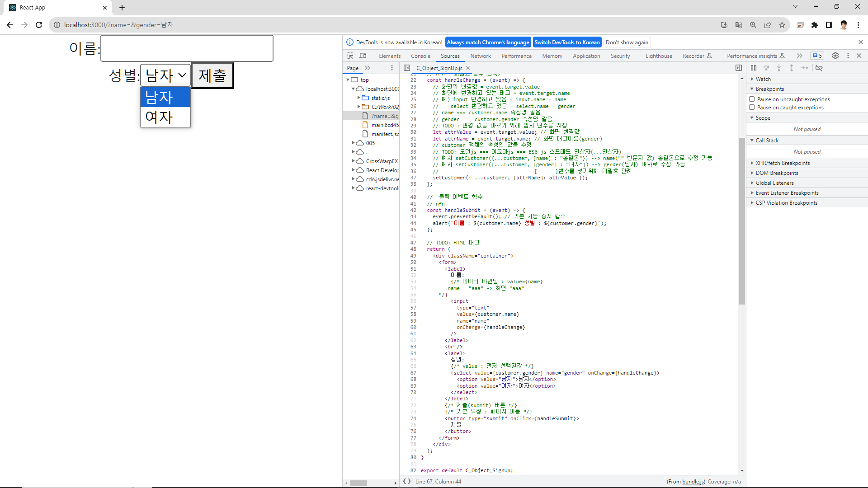Open the Chrome extensions puzzle icon
Image resolution: width=868 pixels, height=488 pixels.
[x=815, y=25]
